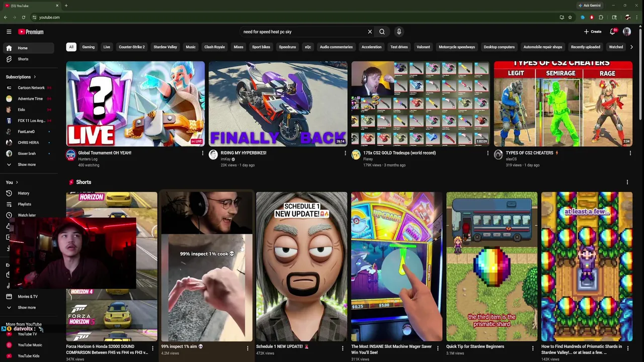Image resolution: width=644 pixels, height=362 pixels.
Task: Open slaxCS channel avatar
Action: 499,155
